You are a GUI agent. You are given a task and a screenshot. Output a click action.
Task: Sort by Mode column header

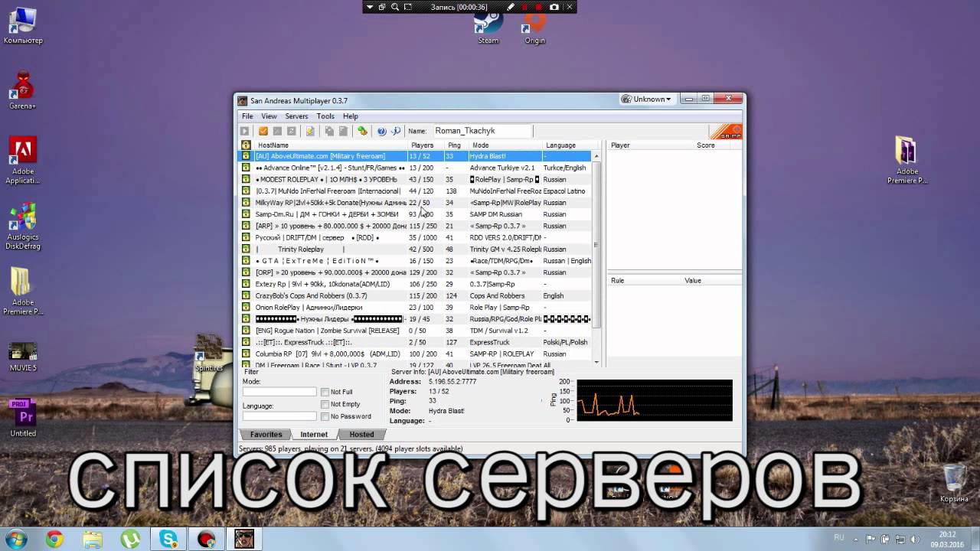[x=505, y=145]
